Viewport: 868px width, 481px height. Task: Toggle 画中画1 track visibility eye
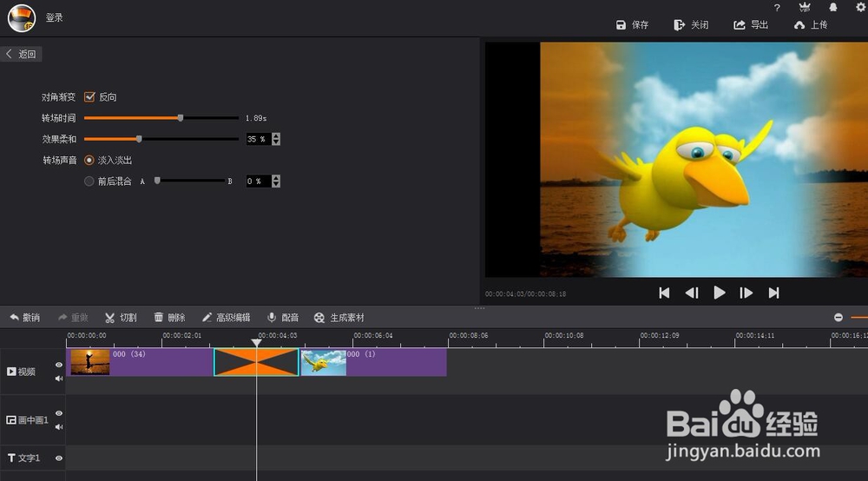[x=59, y=413]
